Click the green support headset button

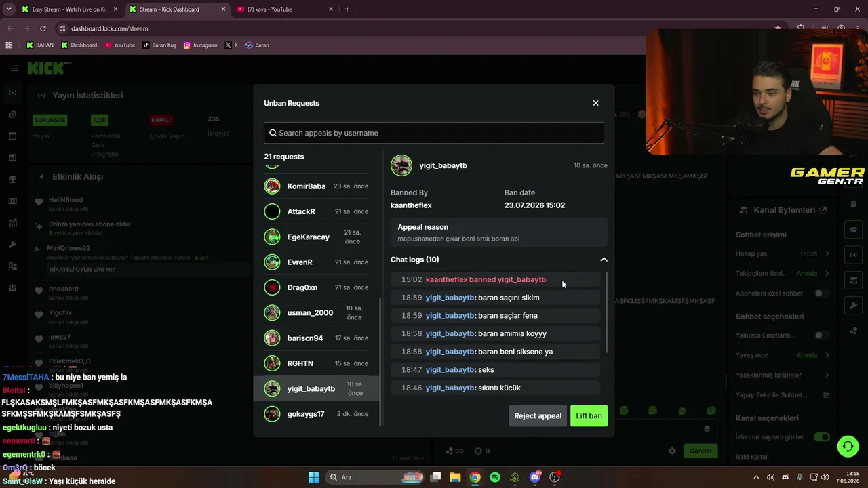point(848,447)
